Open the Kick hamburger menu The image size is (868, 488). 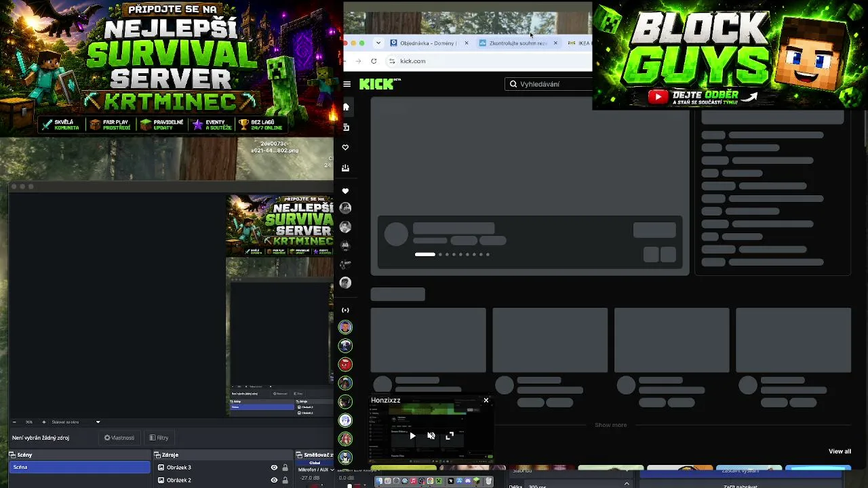point(347,84)
